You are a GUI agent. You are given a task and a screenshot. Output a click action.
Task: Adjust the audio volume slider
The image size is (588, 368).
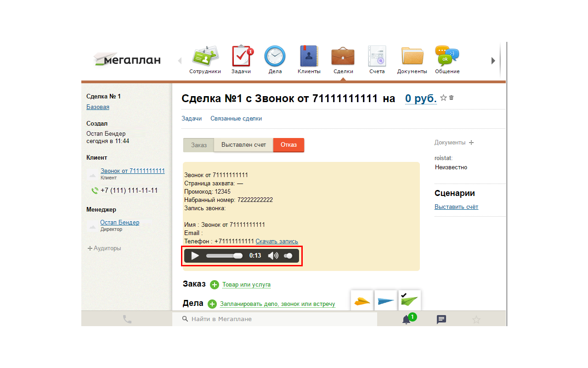pos(288,256)
